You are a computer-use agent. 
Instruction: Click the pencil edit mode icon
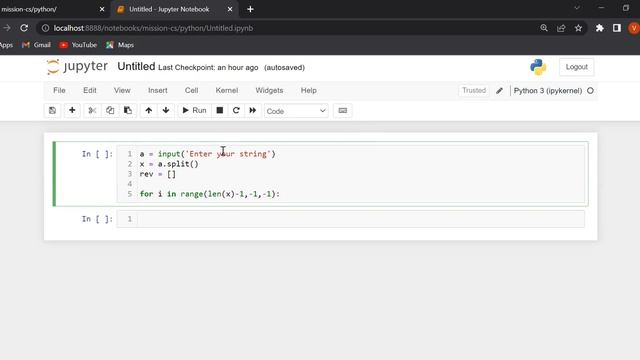[x=500, y=91]
